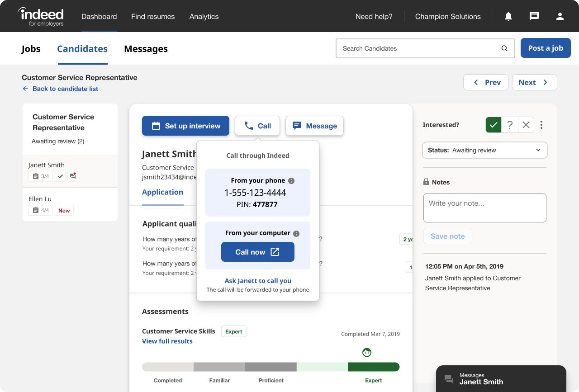Click message icon under Janett Smith in list
This screenshot has height=392, width=579.
pos(72,176)
